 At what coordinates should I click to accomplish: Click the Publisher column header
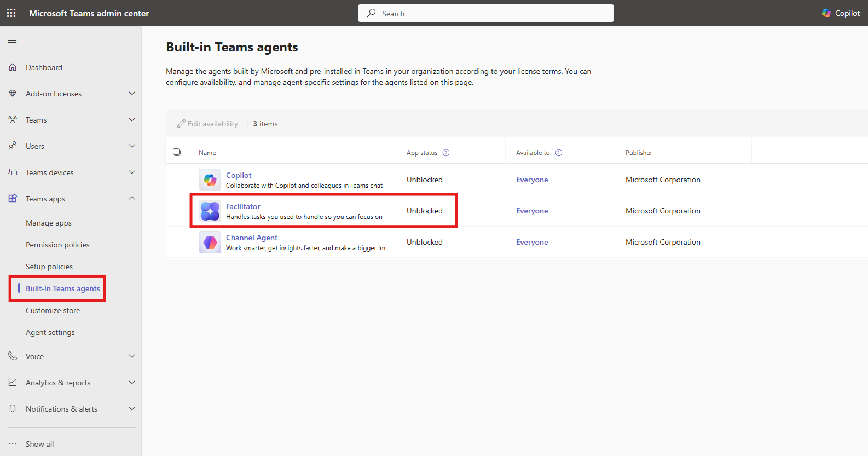[x=639, y=153]
